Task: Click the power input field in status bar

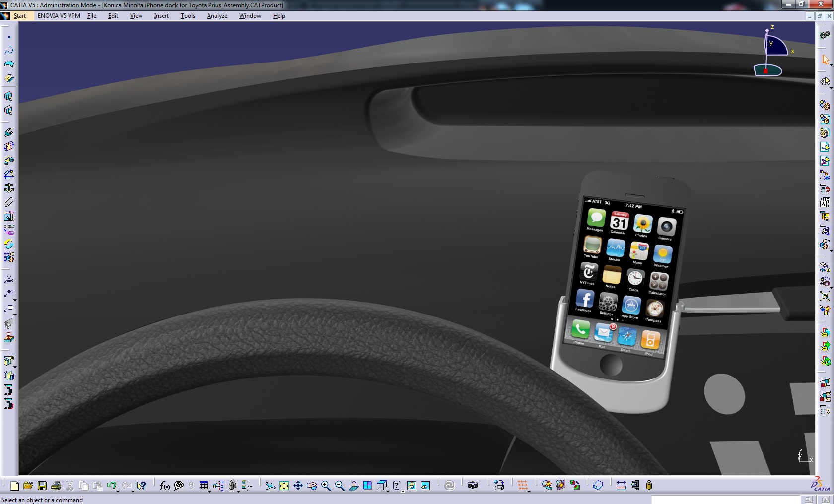Action: [725, 500]
